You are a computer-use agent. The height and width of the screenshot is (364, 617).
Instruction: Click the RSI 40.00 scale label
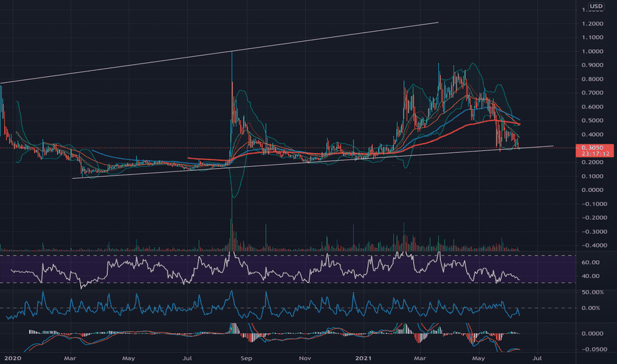pyautogui.click(x=591, y=276)
